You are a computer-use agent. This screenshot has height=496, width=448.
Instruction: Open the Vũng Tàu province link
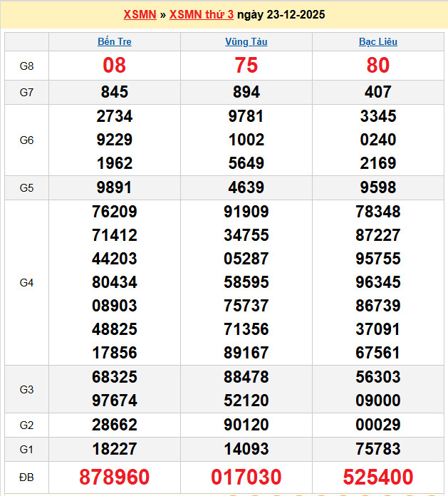(246, 41)
